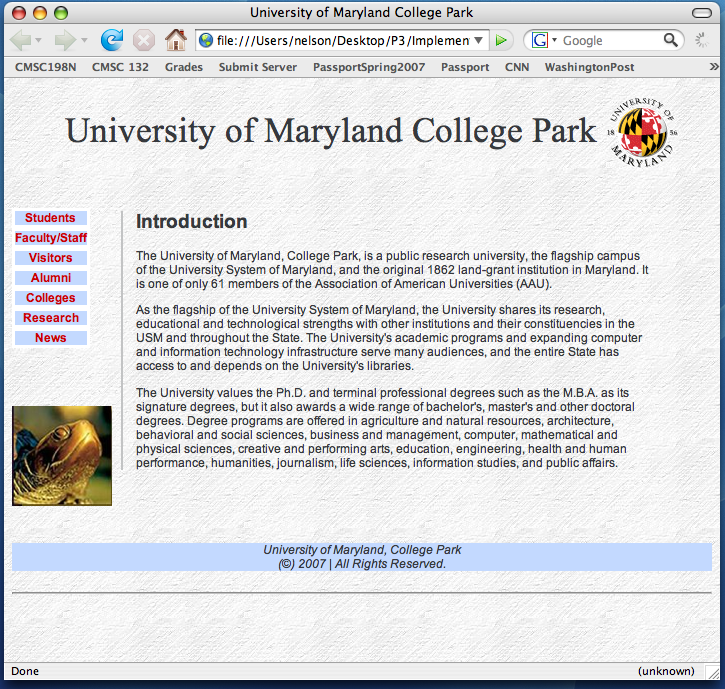Screen dimensions: 725x689
Task: Open the WashingtonPost bookmark
Action: click(589, 67)
